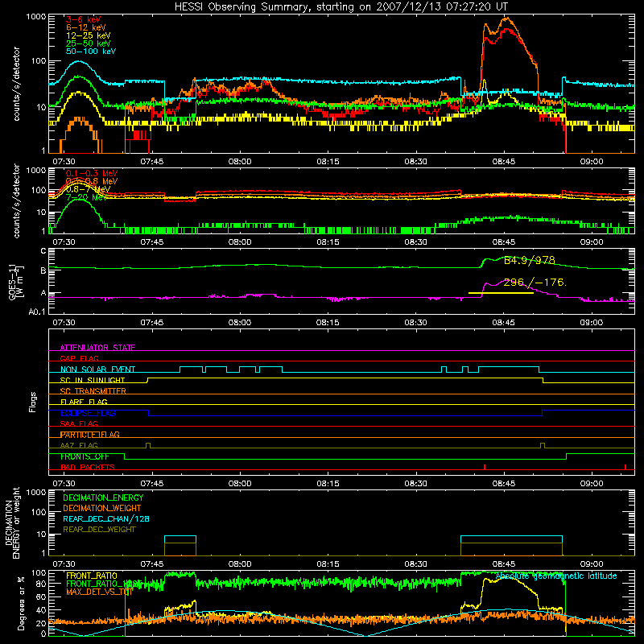644x644 pixels.
Task: Select the SC_IN_SUNLIGHT flag label
Action: 93,380
